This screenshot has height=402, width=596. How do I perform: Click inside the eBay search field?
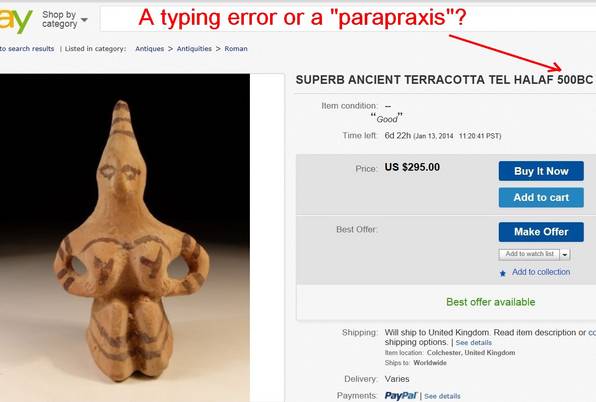point(348,19)
